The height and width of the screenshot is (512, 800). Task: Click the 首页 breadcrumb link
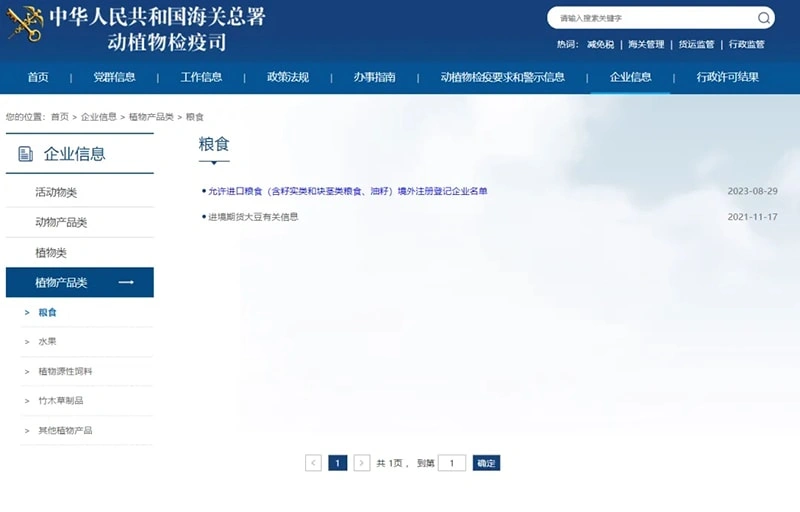coord(60,117)
